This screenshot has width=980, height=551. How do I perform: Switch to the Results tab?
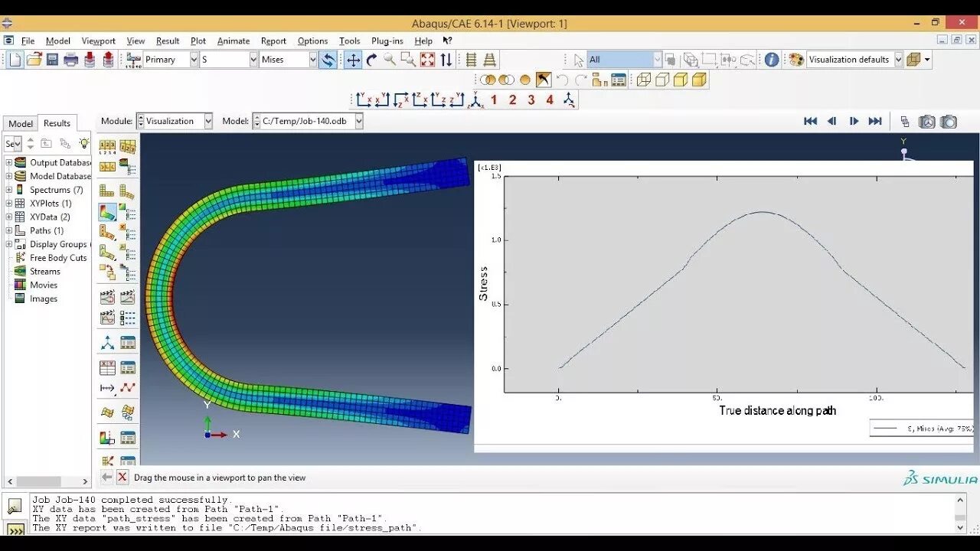pyautogui.click(x=57, y=122)
